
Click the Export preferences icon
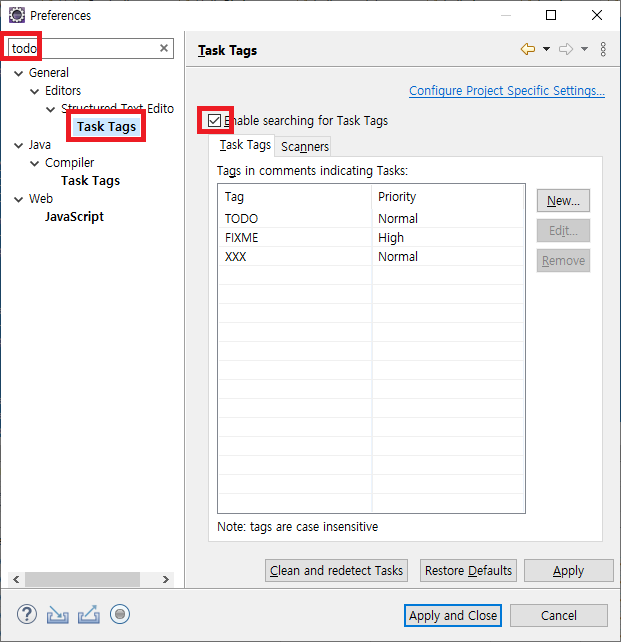click(89, 615)
